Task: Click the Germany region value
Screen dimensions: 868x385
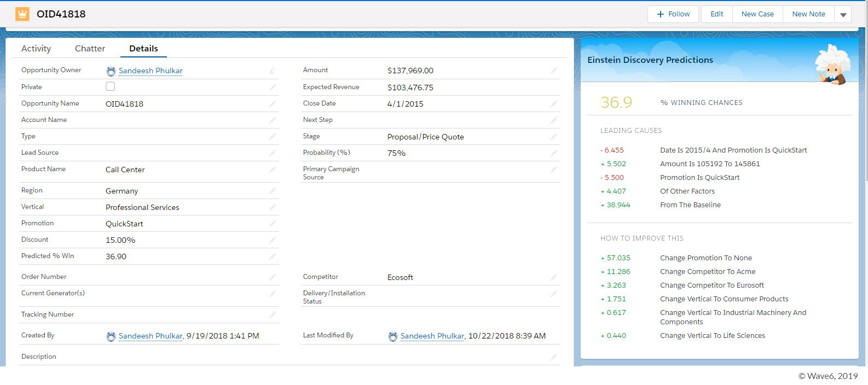Action: coord(121,191)
